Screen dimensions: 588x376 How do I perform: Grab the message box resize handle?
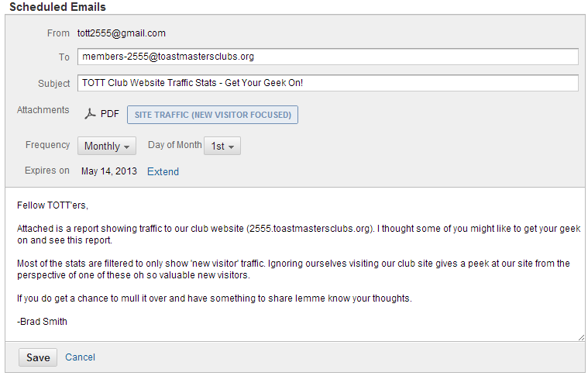click(581, 337)
